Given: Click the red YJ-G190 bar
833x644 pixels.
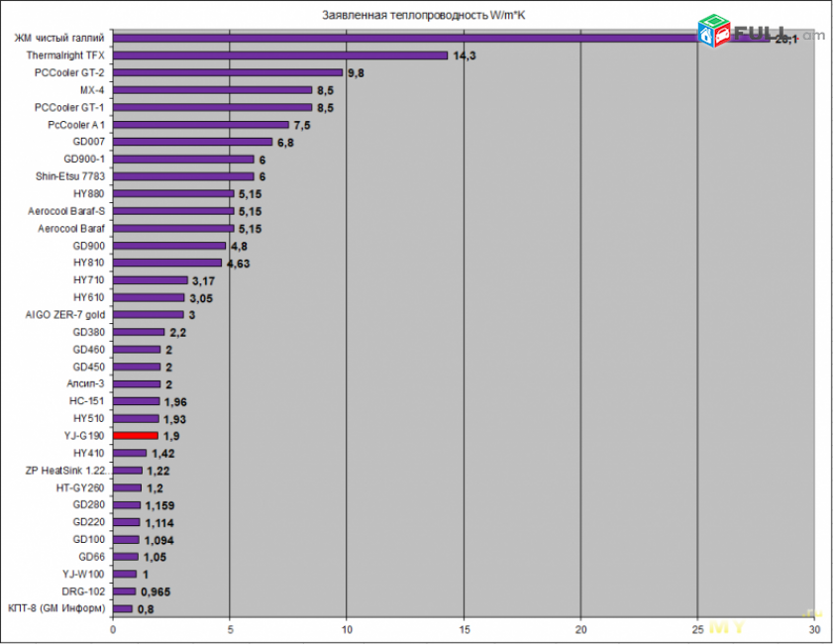Looking at the screenshot, I should coord(136,436).
